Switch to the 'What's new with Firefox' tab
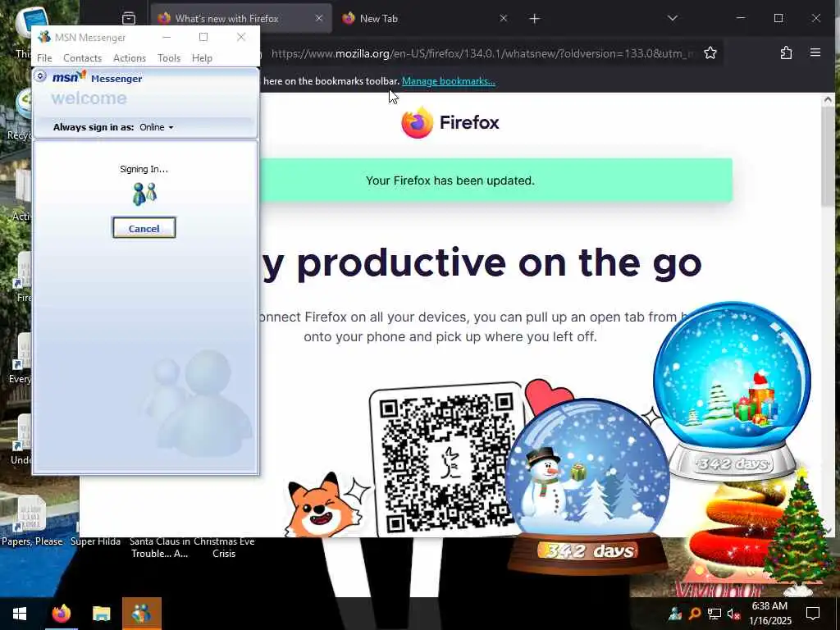840x630 pixels. coord(241,19)
